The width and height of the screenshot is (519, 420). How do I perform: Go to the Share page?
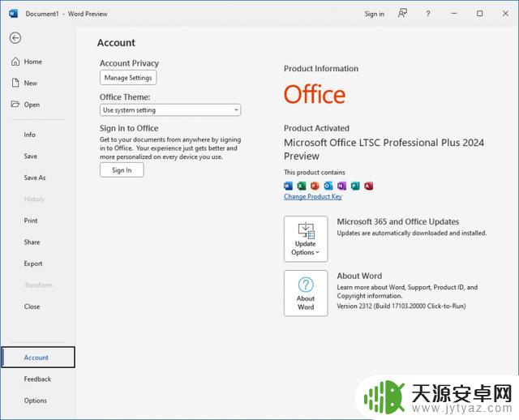tap(32, 242)
